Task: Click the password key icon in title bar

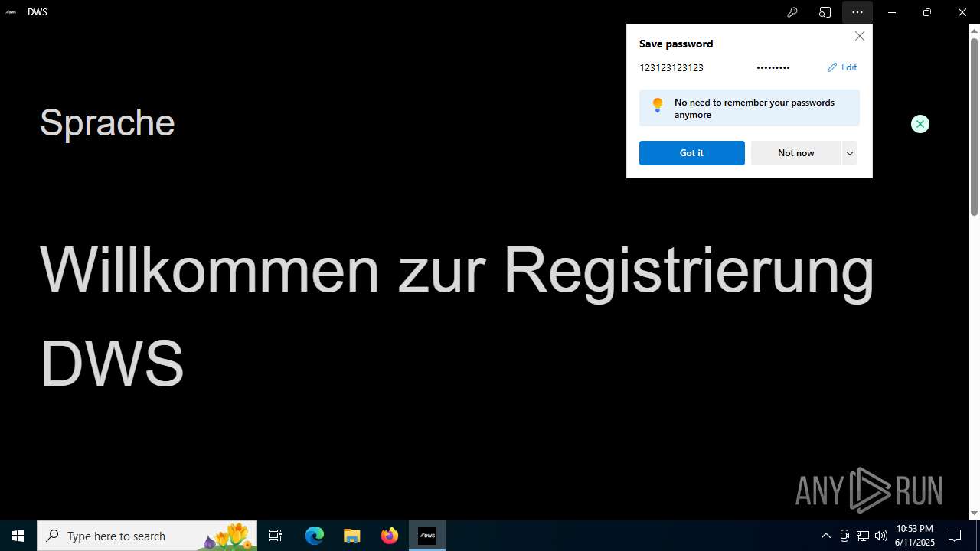Action: point(792,12)
